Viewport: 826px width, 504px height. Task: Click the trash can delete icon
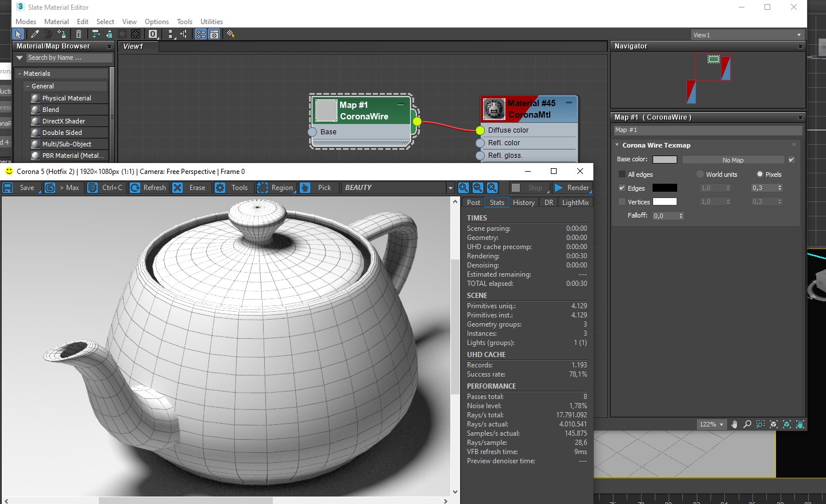pos(79,34)
